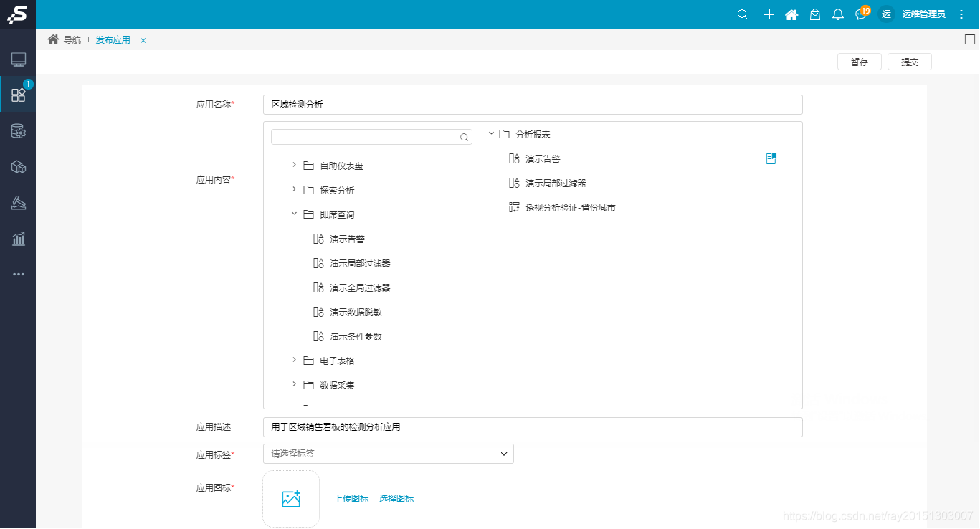Click the 提交 button
This screenshot has height=529, width=980.
[x=910, y=62]
